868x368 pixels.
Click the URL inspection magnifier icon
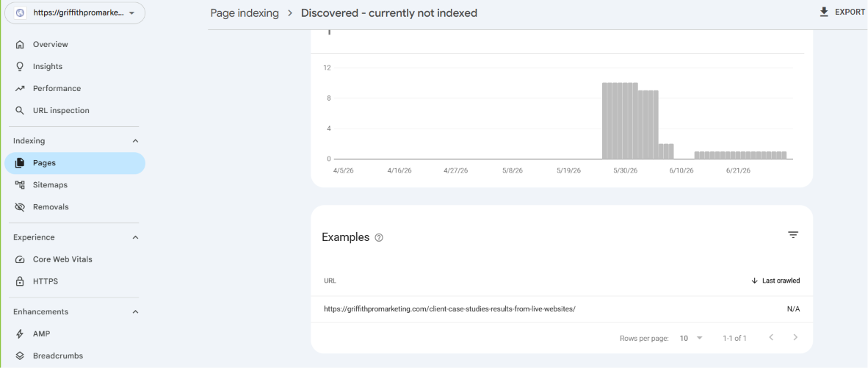[20, 111]
